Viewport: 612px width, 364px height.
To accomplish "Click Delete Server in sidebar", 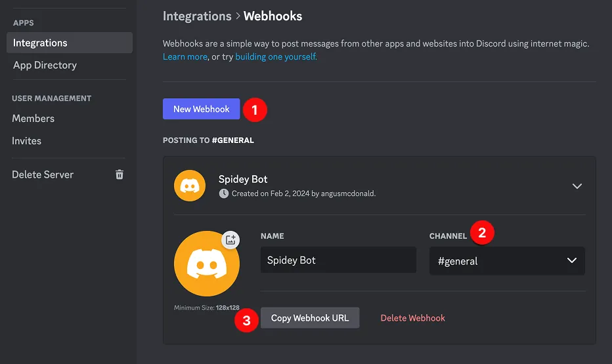I will [43, 174].
